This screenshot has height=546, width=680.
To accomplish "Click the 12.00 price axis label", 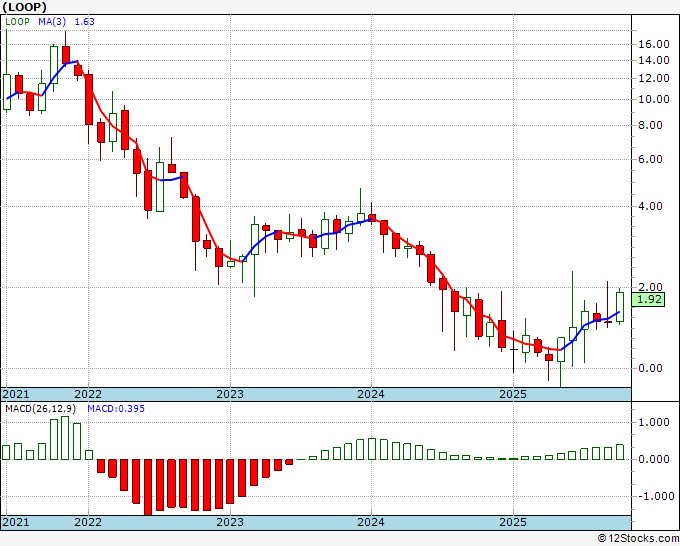I will pyautogui.click(x=654, y=78).
